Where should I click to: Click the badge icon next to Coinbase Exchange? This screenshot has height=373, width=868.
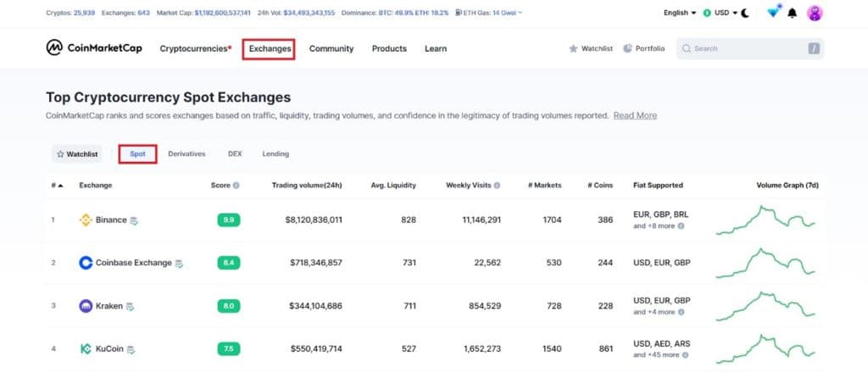point(179,264)
